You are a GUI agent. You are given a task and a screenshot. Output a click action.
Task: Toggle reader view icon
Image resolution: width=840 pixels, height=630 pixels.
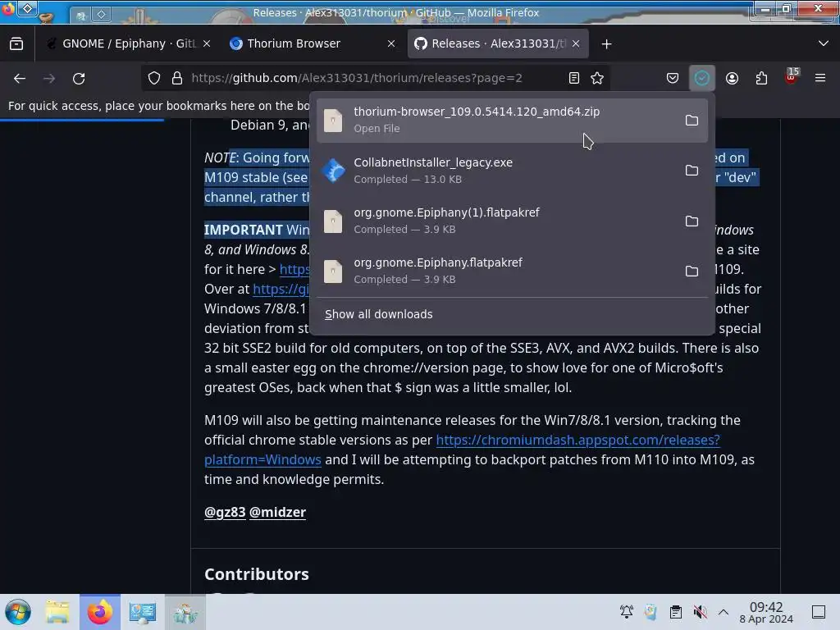point(573,78)
